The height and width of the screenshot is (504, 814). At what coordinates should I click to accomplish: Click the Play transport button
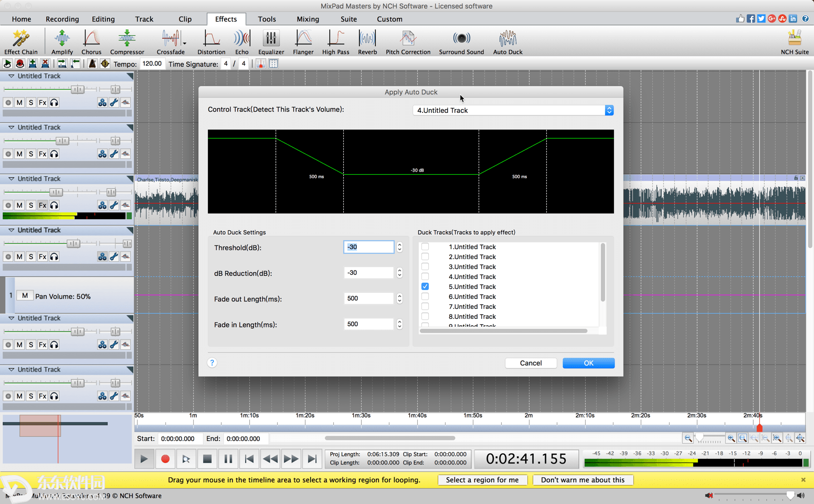(x=144, y=459)
